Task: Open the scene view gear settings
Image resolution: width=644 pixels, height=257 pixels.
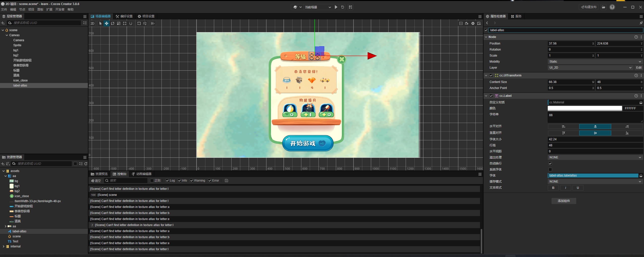Action: click(473, 23)
